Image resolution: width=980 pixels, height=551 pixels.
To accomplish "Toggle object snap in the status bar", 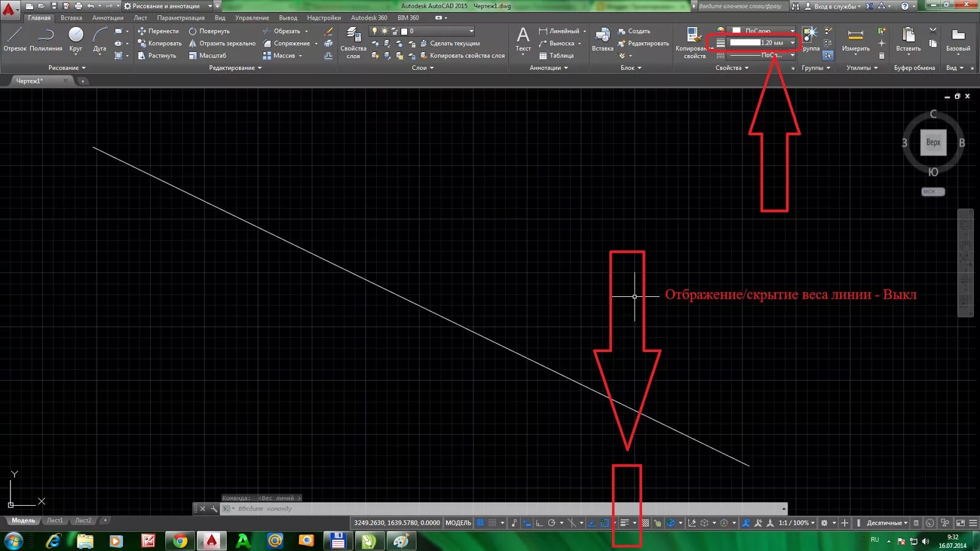I will pyautogui.click(x=605, y=523).
